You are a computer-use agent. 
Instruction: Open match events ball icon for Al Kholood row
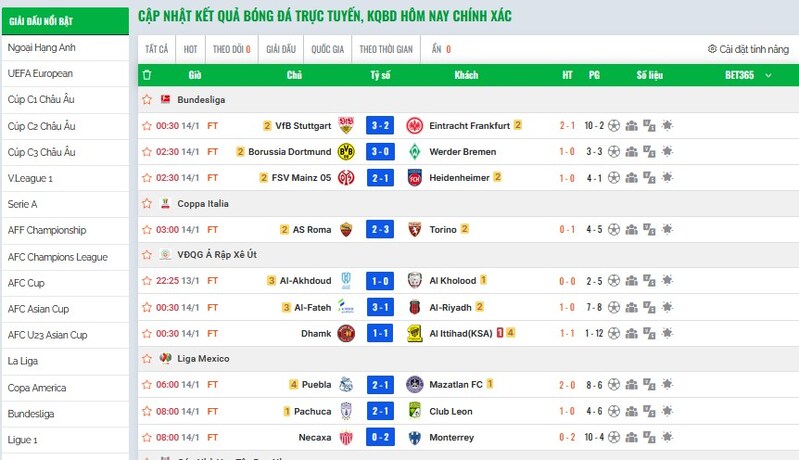click(614, 281)
